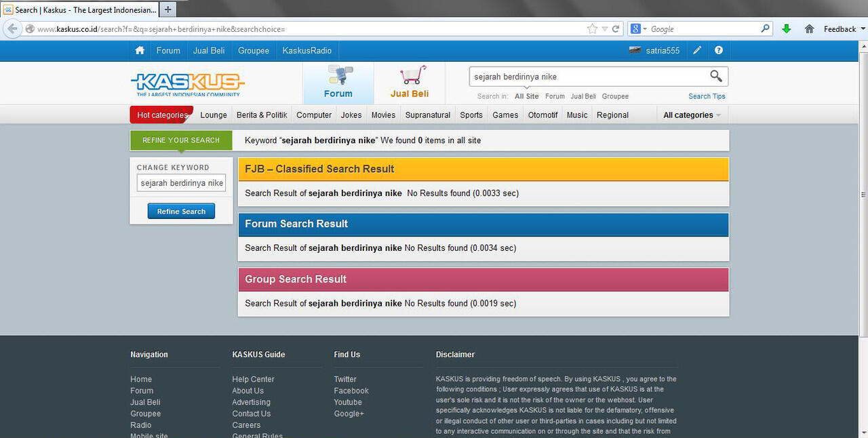
Task: Open footer Careers link
Action: coord(246,426)
